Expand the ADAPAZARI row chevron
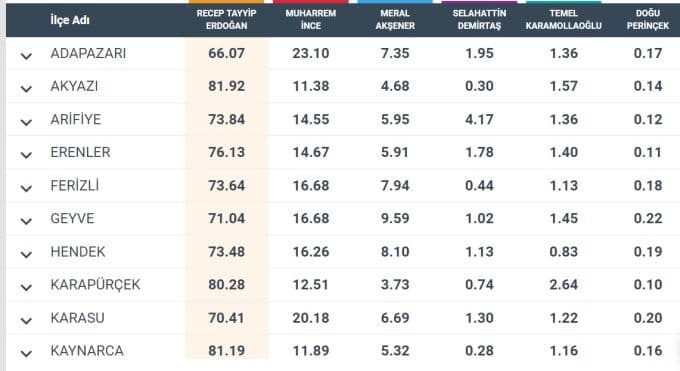This screenshot has width=680, height=371. tap(26, 56)
